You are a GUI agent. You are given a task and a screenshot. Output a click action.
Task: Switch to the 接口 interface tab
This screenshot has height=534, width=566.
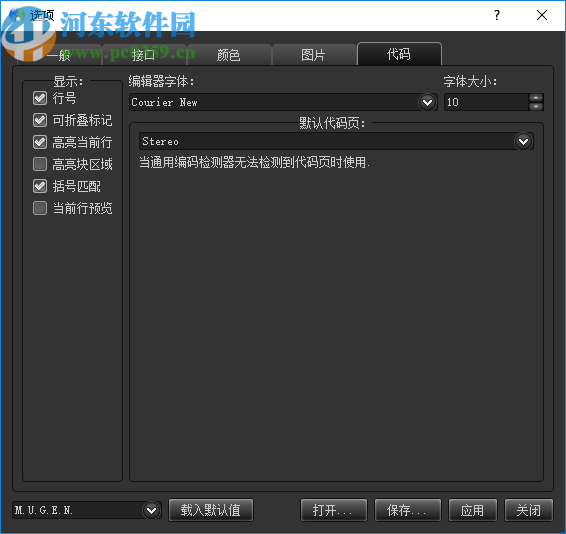[x=144, y=55]
